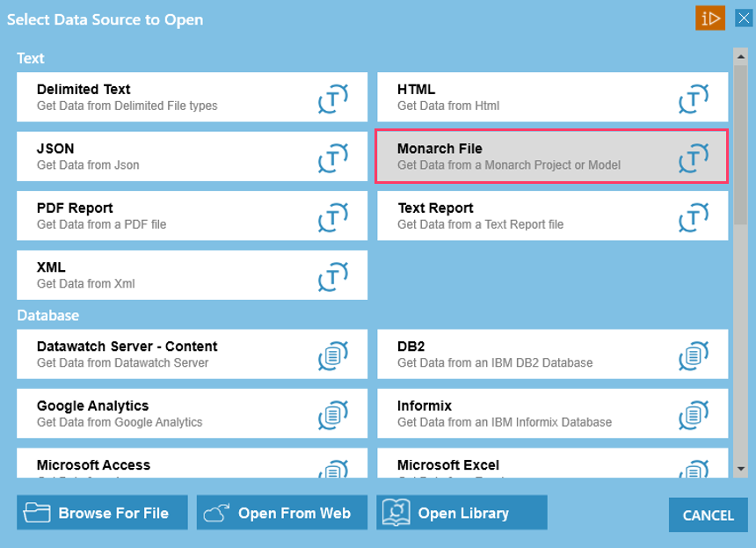Select the HTML data source tile
The image size is (756, 548).
pos(553,97)
